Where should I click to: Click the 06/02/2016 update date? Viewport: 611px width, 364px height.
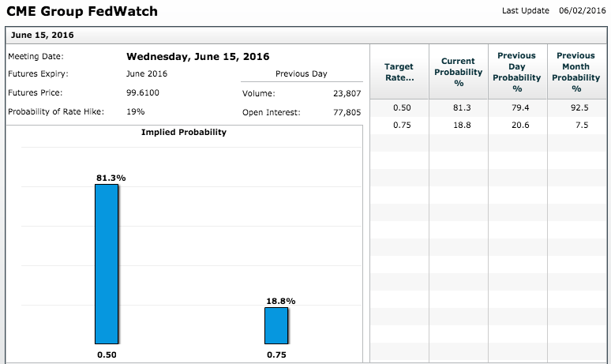(582, 10)
